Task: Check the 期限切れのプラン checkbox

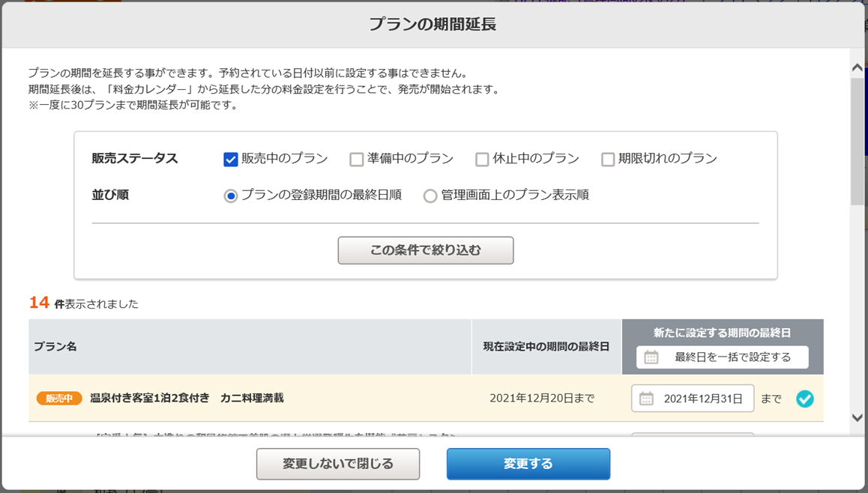Action: tap(608, 159)
